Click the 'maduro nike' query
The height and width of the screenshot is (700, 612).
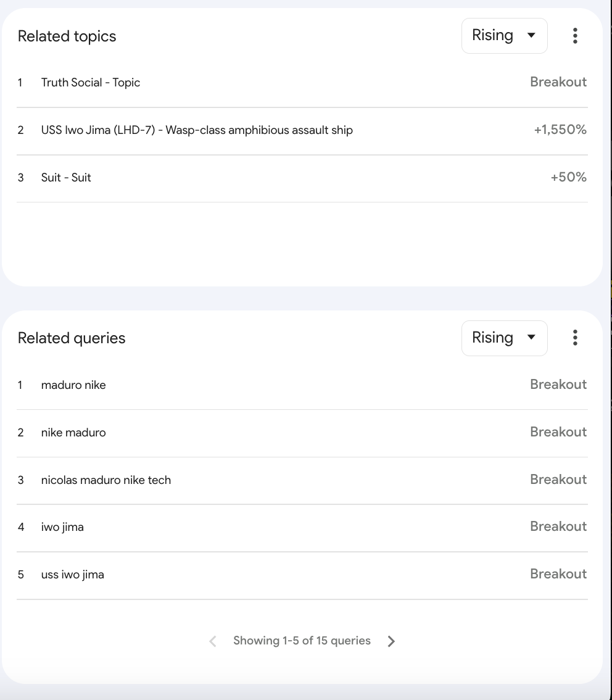click(73, 385)
